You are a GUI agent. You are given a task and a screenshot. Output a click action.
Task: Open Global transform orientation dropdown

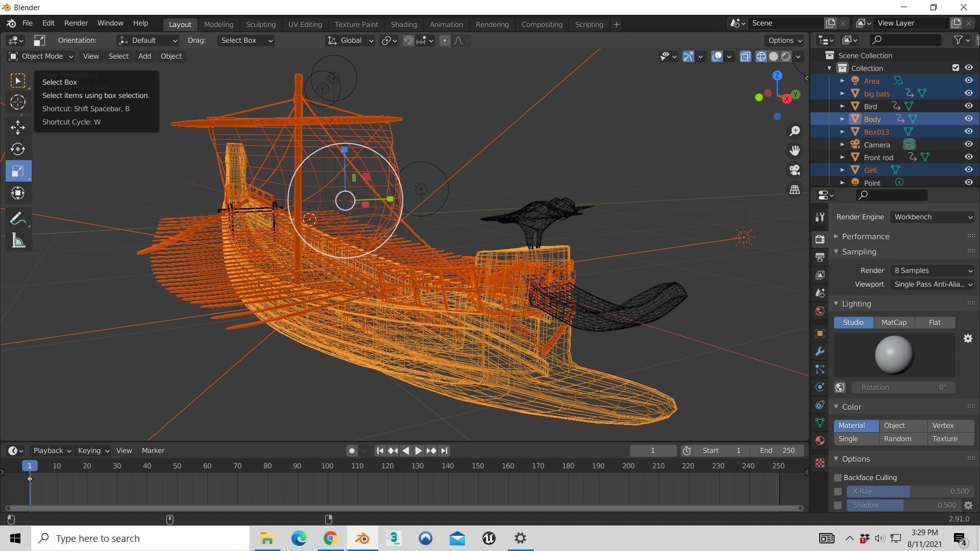[x=350, y=40]
